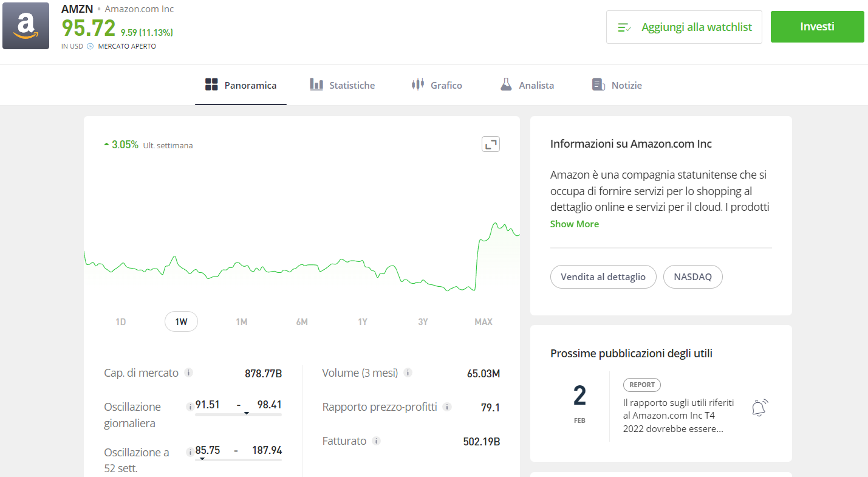Screen dimensions: 868x477
Task: Click the earnings alert bell icon
Action: pyautogui.click(x=759, y=407)
